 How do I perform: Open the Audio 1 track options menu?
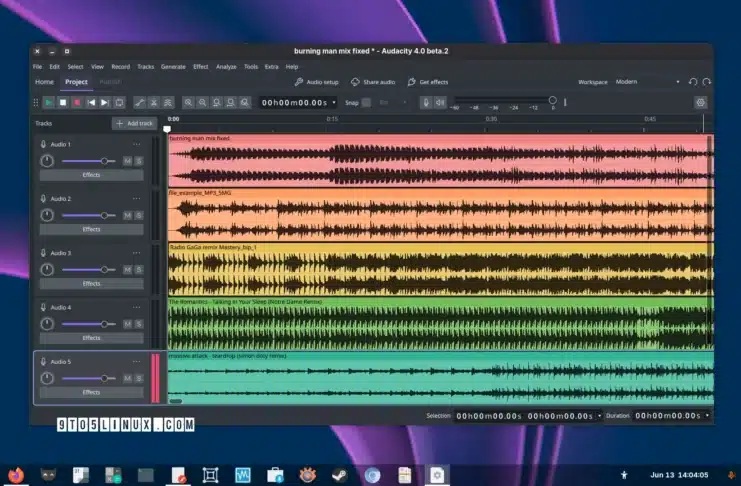click(137, 144)
